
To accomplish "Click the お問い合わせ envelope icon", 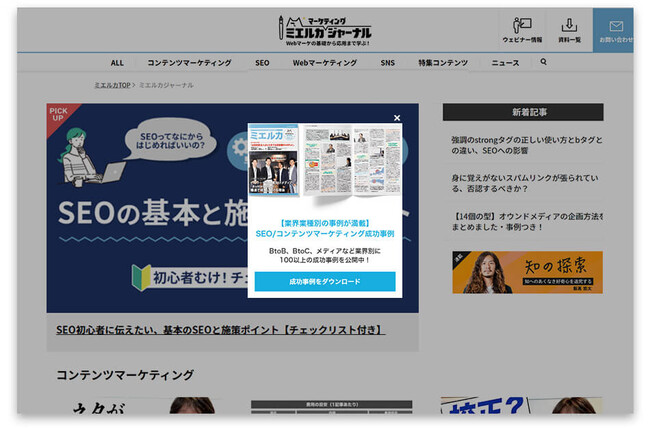I will coord(617,29).
